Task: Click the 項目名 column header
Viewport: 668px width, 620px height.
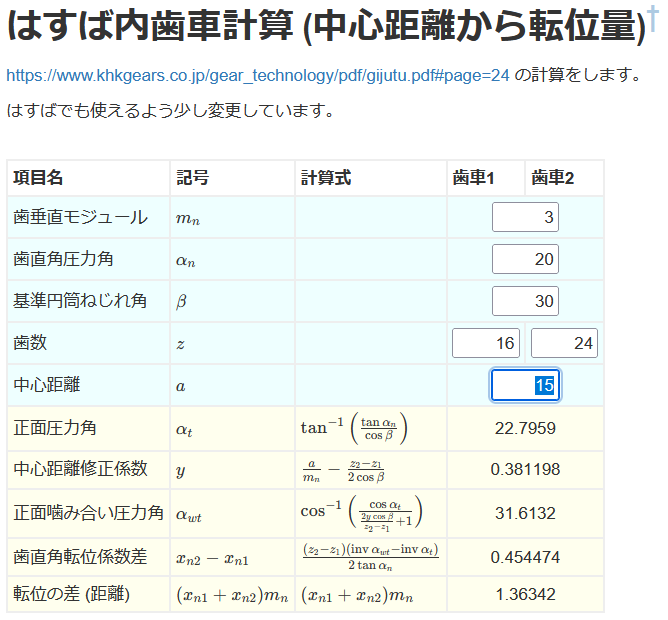Action: coord(38,178)
